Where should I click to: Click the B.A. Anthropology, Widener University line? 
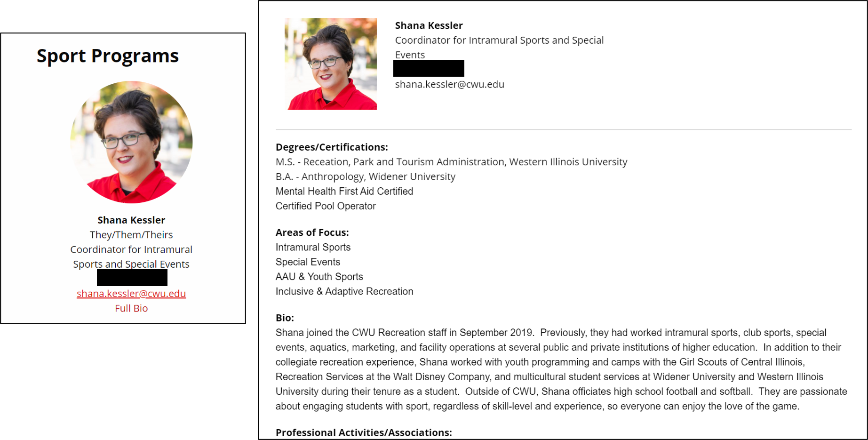365,176
